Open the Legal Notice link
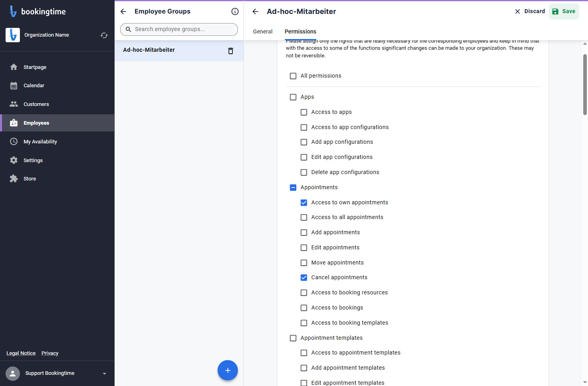This screenshot has width=588, height=386. point(21,353)
